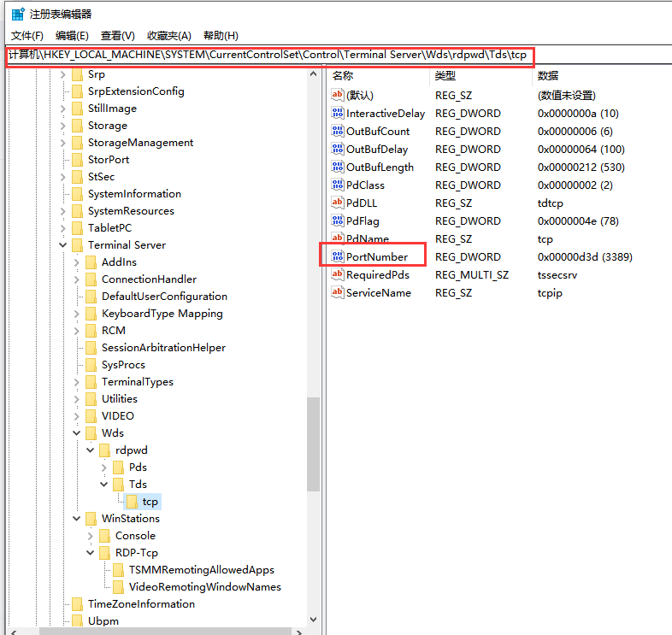
Task: Select the SessionArbitrationHelper tree item
Action: pos(163,348)
